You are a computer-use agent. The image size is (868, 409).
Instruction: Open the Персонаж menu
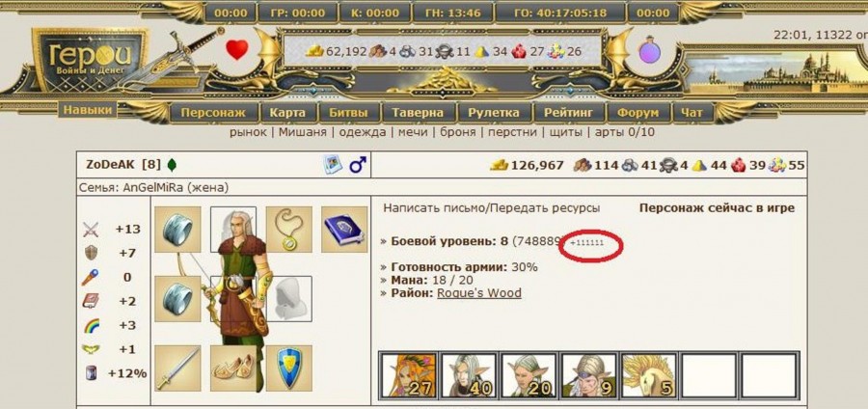pos(213,112)
